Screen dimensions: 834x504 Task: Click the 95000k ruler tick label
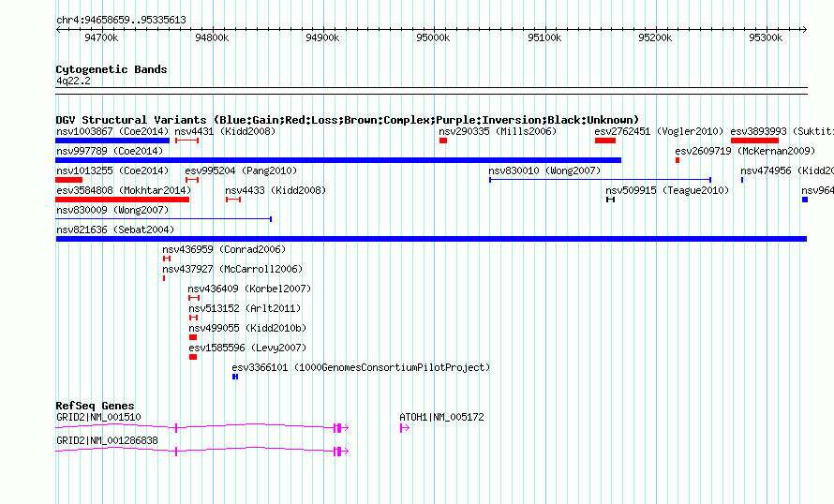click(434, 37)
